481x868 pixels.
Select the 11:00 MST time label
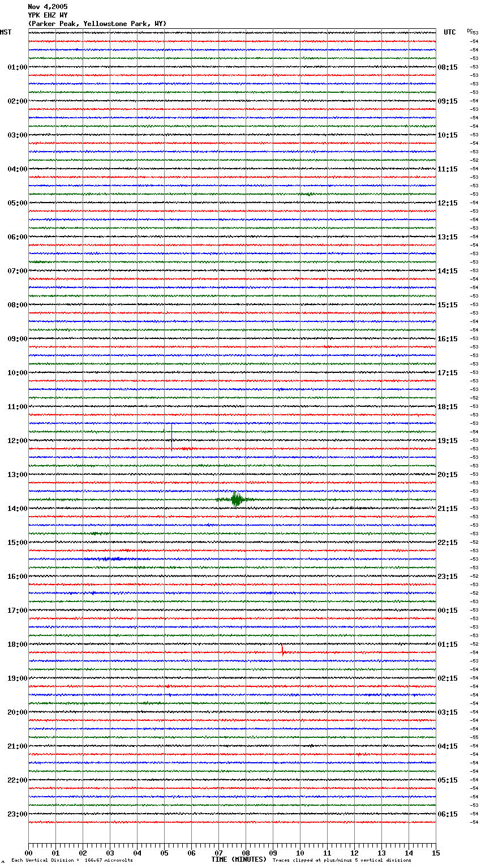[18, 407]
